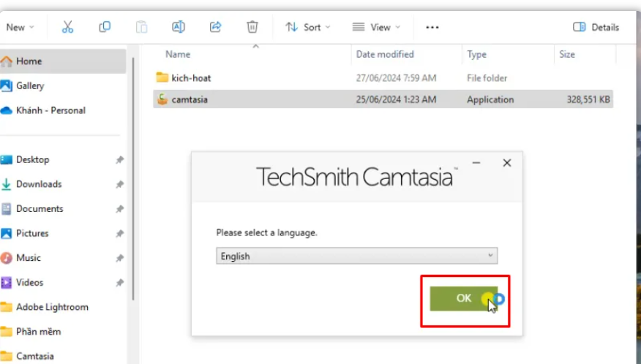Sort by Date modified column header
The width and height of the screenshot is (641, 364).
click(385, 54)
